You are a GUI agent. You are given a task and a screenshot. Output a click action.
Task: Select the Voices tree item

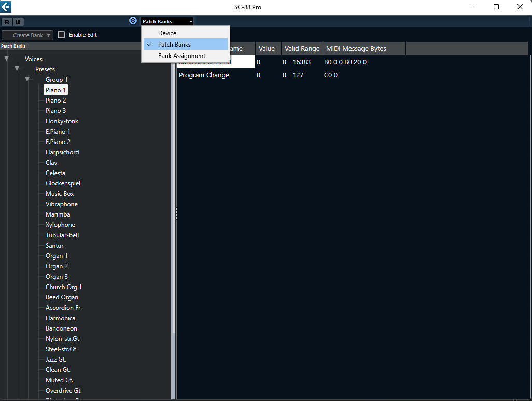34,59
